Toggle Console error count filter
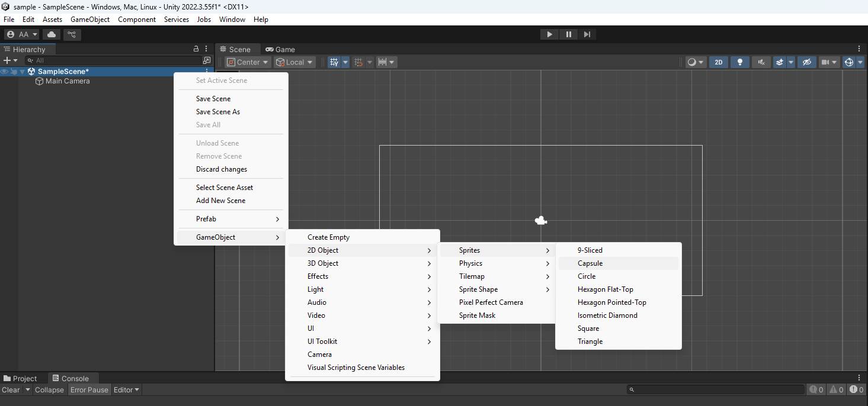This screenshot has height=406, width=868. click(x=857, y=389)
